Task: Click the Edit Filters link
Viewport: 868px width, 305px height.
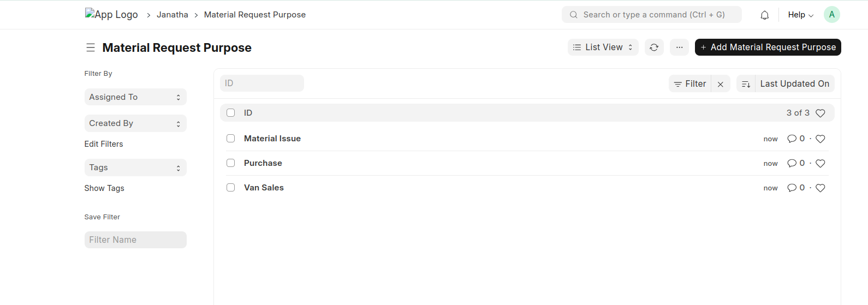Action: click(104, 144)
